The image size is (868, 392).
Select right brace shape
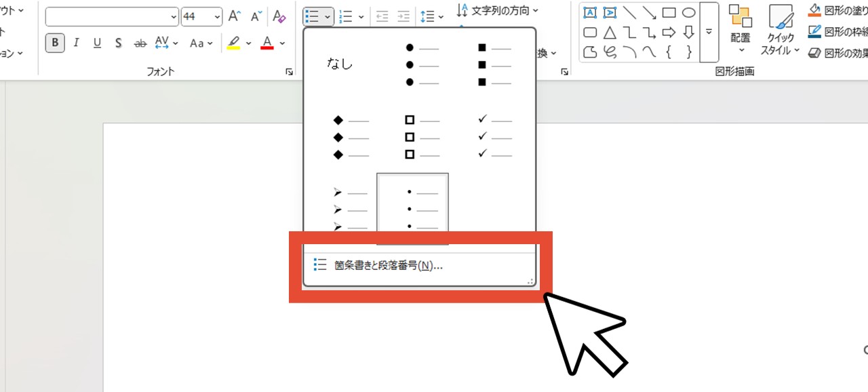coord(688,52)
